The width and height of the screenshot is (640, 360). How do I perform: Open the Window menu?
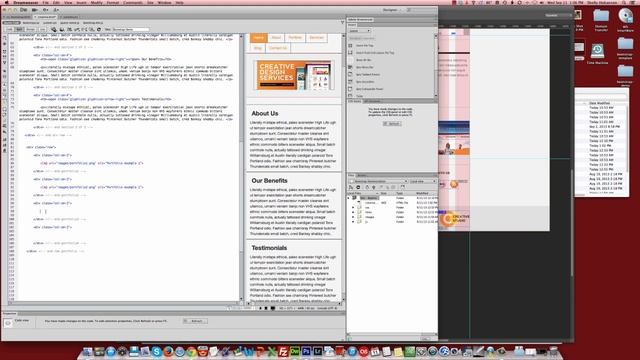[x=164, y=2]
